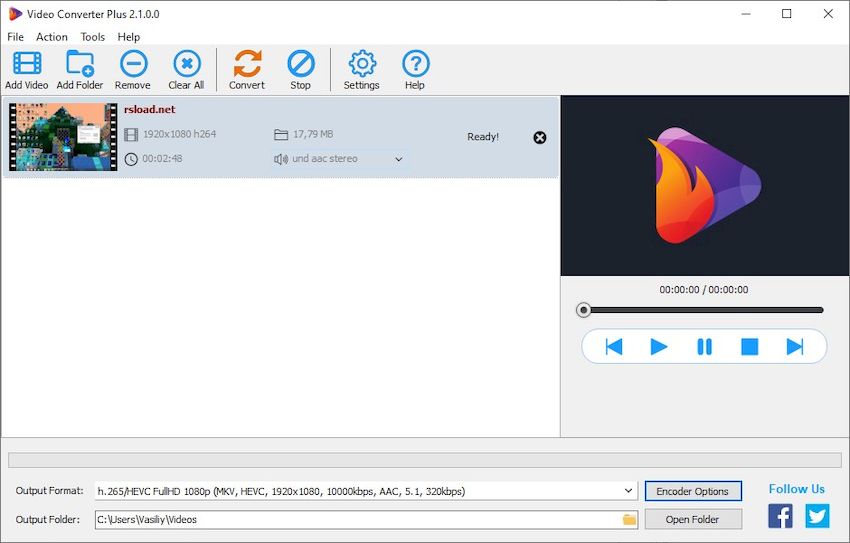Browse output folder via yellow folder icon
Viewport: 850px width, 543px height.
click(629, 519)
